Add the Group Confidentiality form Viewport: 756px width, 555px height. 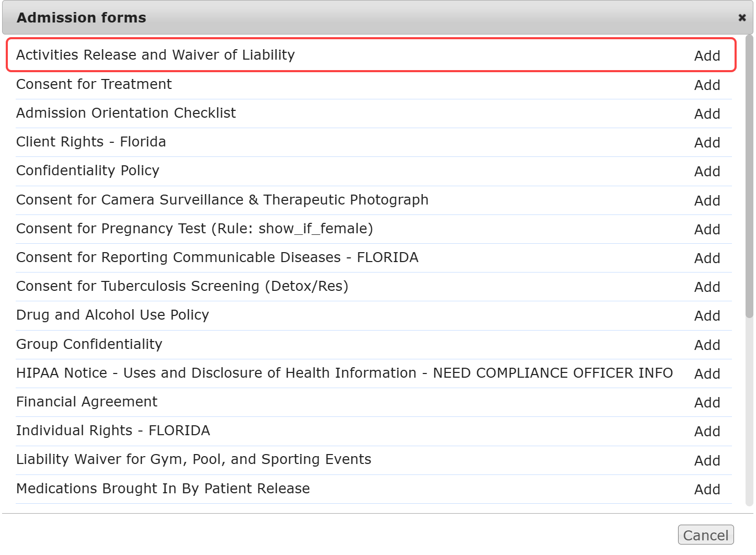click(707, 345)
